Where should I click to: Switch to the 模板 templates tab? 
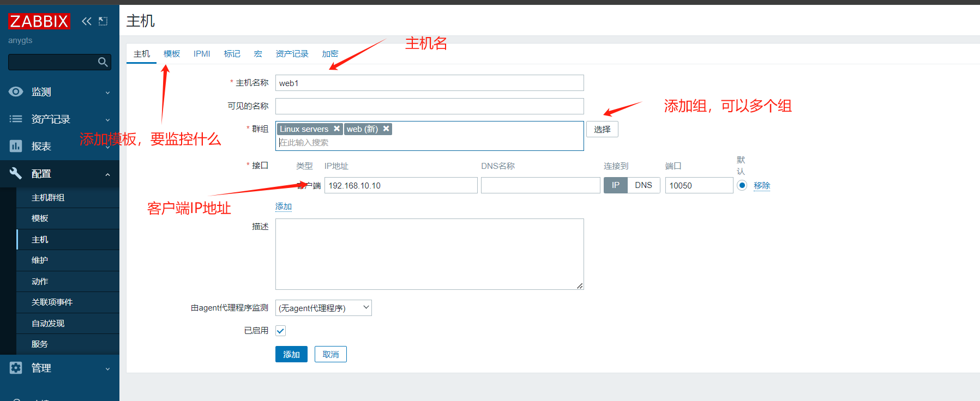[172, 53]
